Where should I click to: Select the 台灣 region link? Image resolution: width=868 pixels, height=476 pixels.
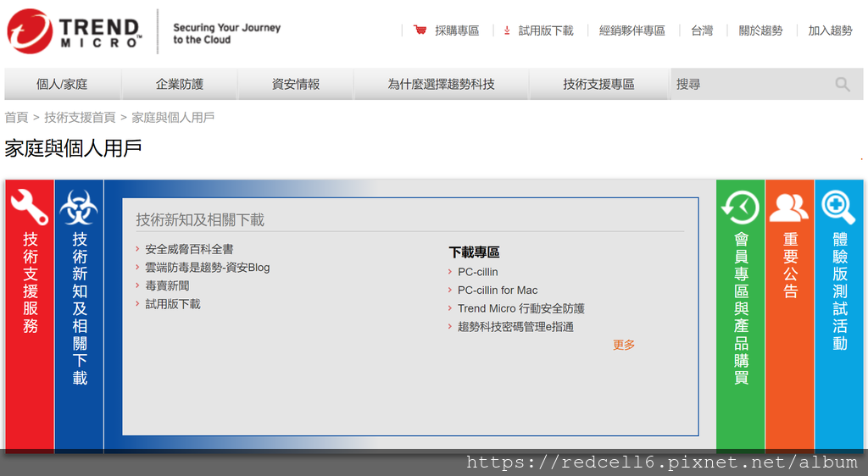[702, 30]
